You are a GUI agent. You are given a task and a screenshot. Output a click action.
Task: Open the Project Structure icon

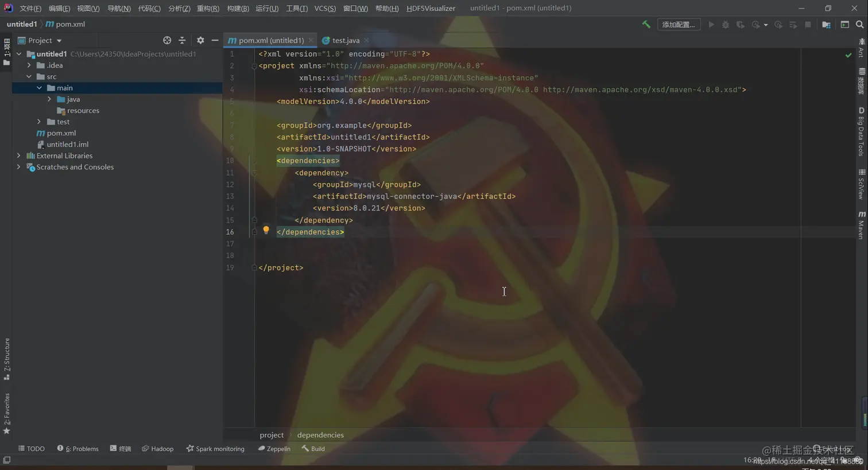[826, 24]
